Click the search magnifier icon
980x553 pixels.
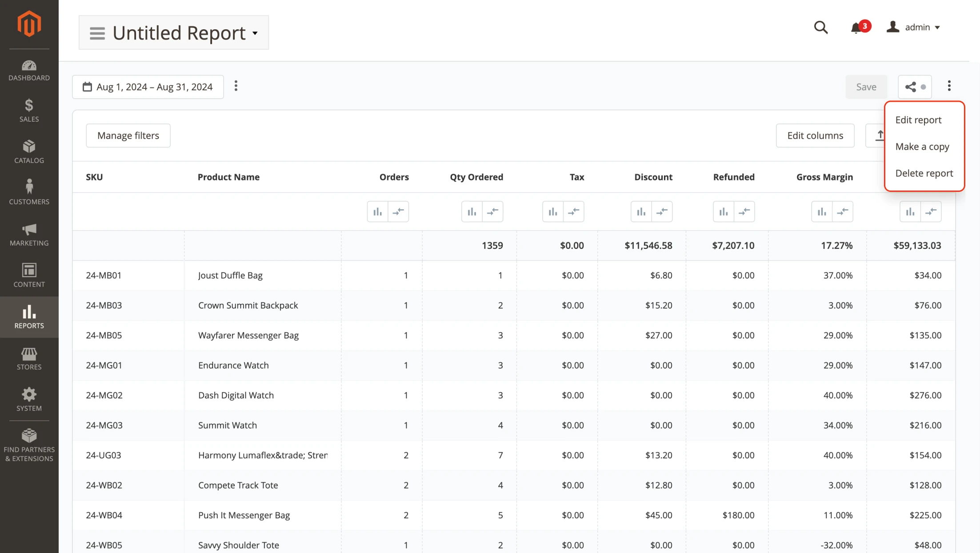tap(820, 27)
